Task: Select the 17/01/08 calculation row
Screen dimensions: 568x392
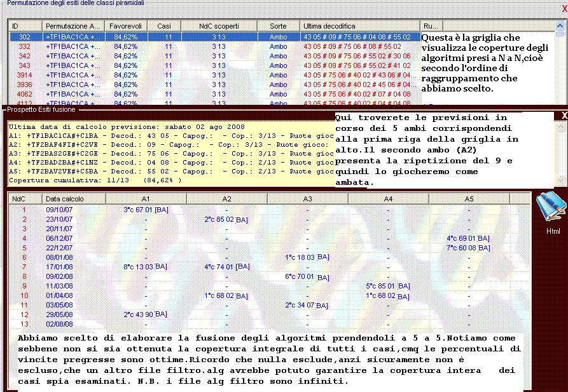Action: click(x=59, y=267)
